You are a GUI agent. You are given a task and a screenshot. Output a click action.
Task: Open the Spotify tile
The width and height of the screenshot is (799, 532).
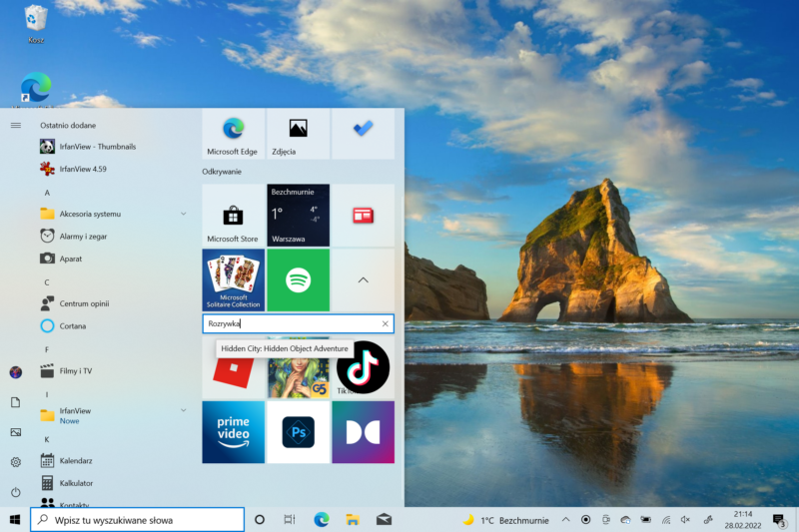(298, 280)
